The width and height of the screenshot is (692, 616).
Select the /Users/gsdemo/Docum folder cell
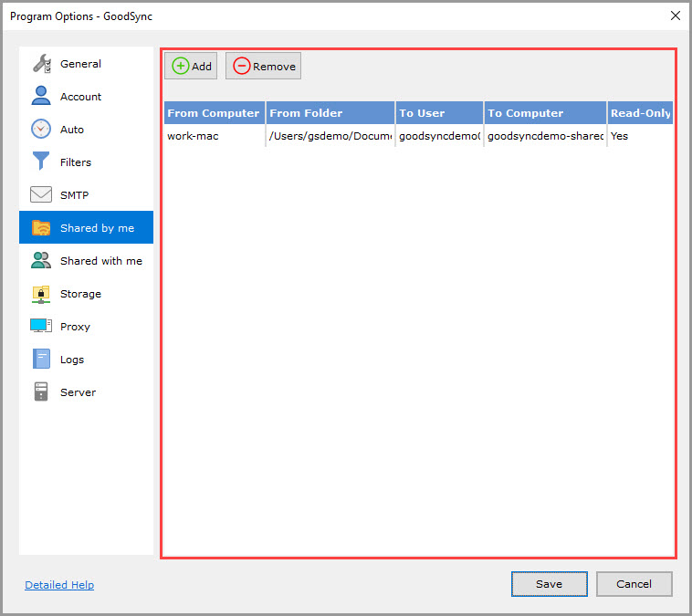pyautogui.click(x=330, y=136)
